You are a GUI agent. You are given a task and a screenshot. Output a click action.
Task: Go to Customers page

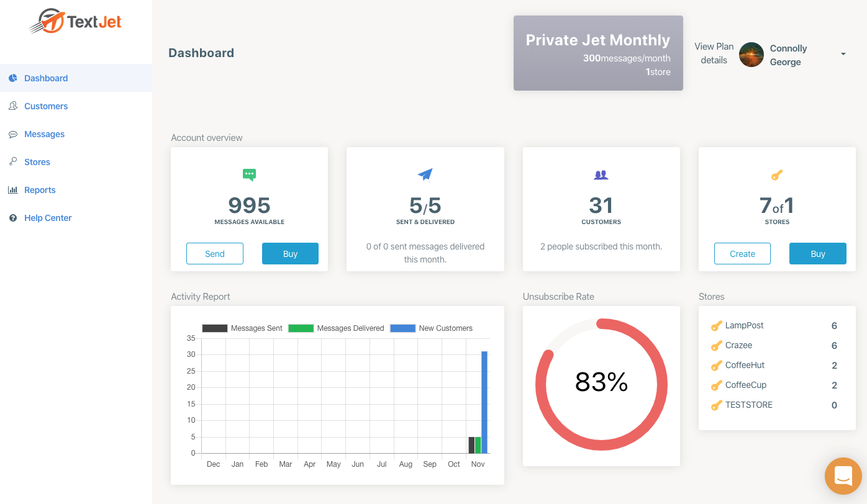coord(76,106)
